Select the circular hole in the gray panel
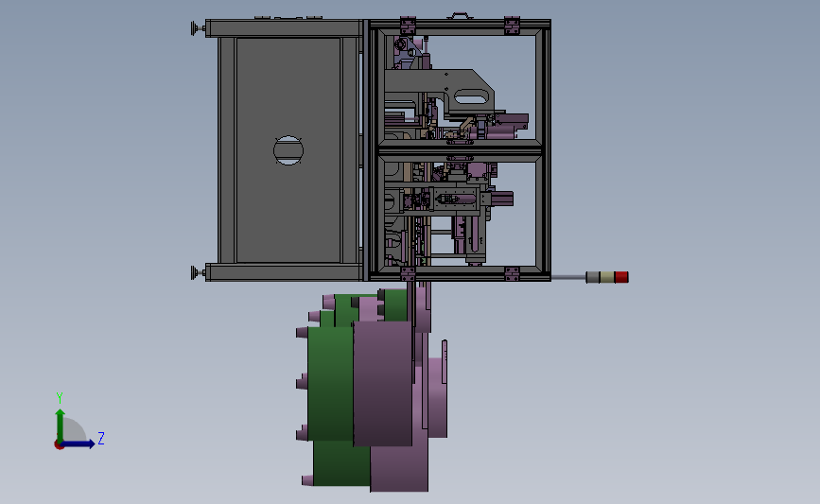The image size is (820, 504). click(x=288, y=150)
